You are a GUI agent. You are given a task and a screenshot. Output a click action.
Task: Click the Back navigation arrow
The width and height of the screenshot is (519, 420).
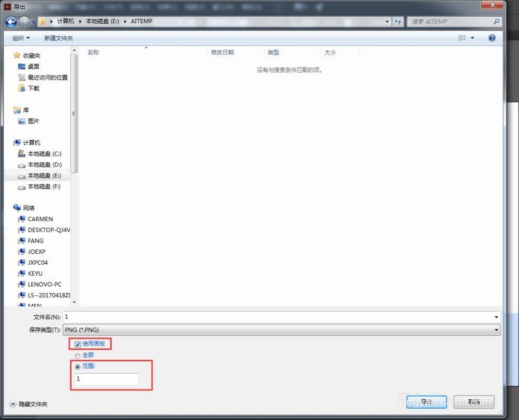(x=11, y=22)
